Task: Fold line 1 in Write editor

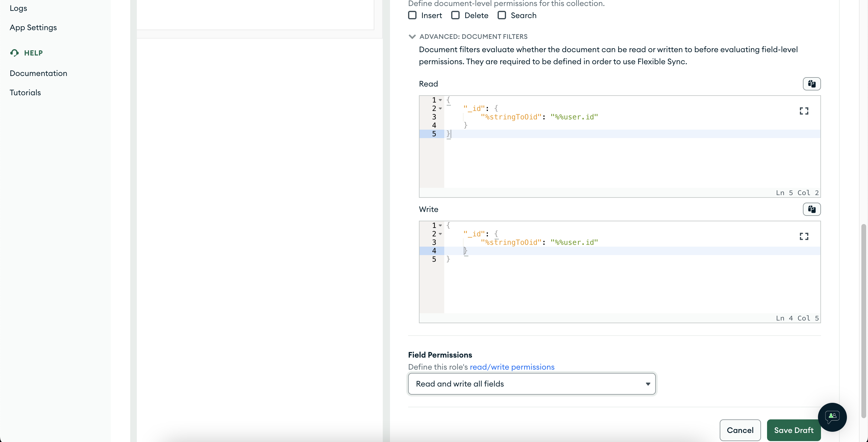Action: (440, 225)
